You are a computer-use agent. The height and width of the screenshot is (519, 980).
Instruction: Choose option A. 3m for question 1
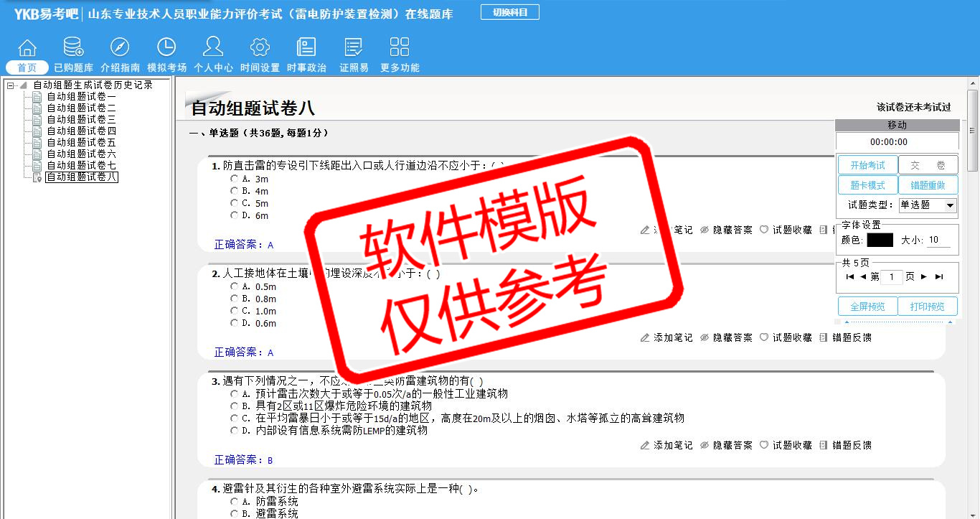tap(234, 179)
